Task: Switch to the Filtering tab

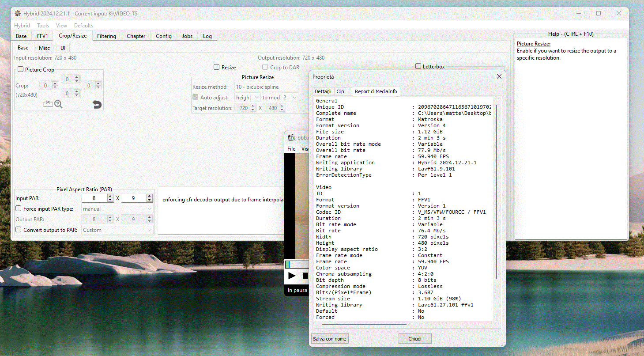Action: coord(106,36)
